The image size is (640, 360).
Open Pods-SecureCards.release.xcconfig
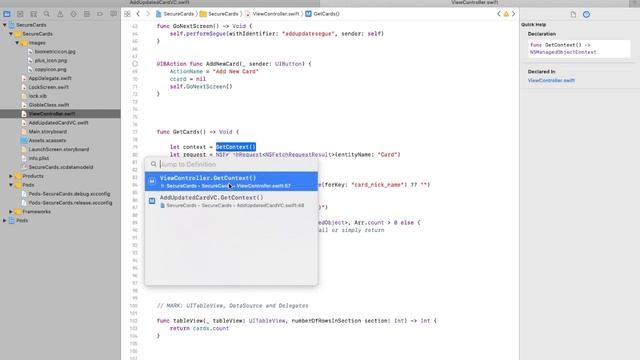70,203
